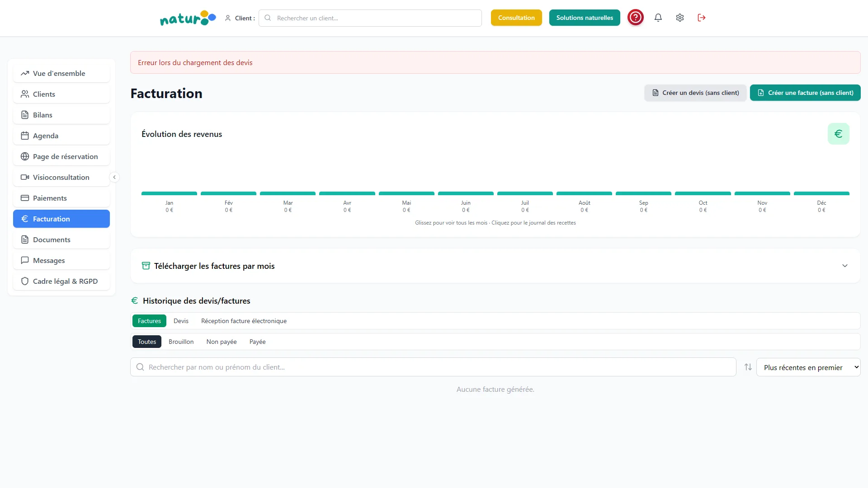Open the Plus récentes en premier dropdown
This screenshot has height=488, width=868.
[808, 367]
